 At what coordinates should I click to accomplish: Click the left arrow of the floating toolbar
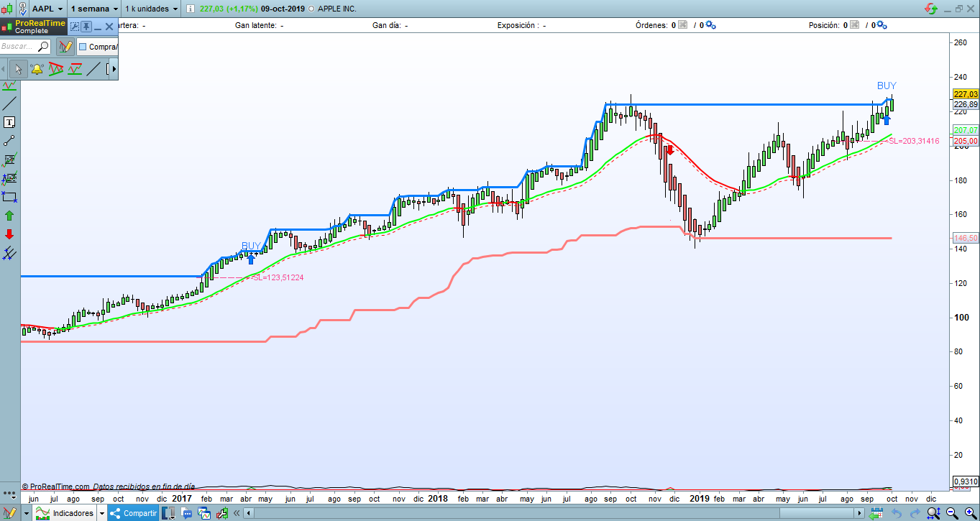tap(4, 69)
